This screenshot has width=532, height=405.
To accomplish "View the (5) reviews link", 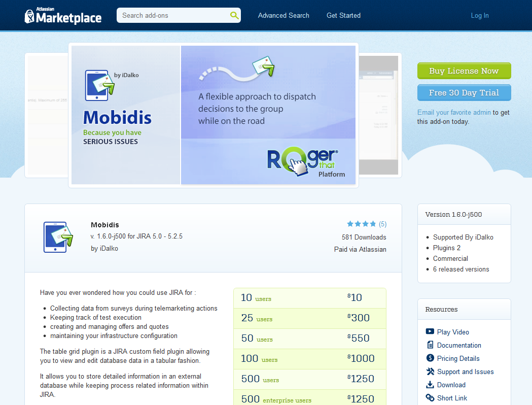I will (x=382, y=224).
